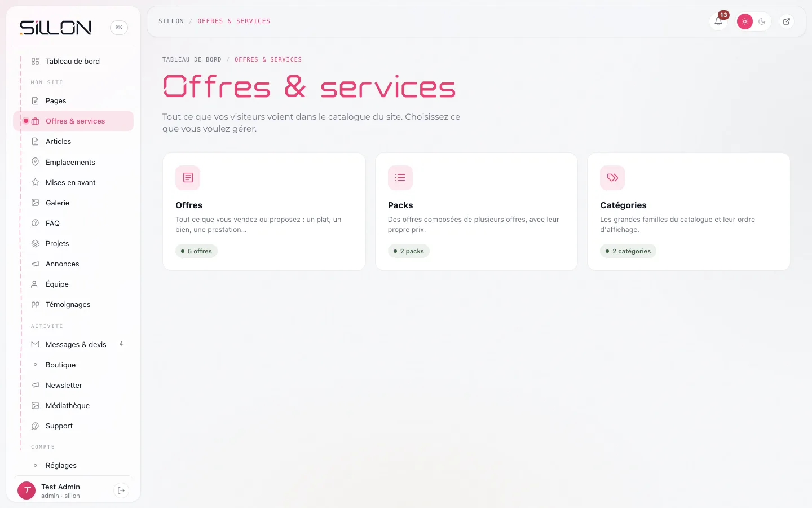Click the Pages document icon
812x508 pixels.
pyautogui.click(x=35, y=100)
